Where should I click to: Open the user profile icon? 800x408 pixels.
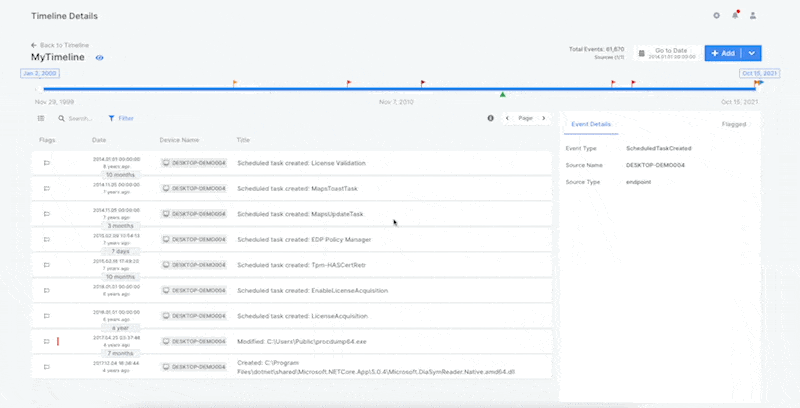click(753, 16)
